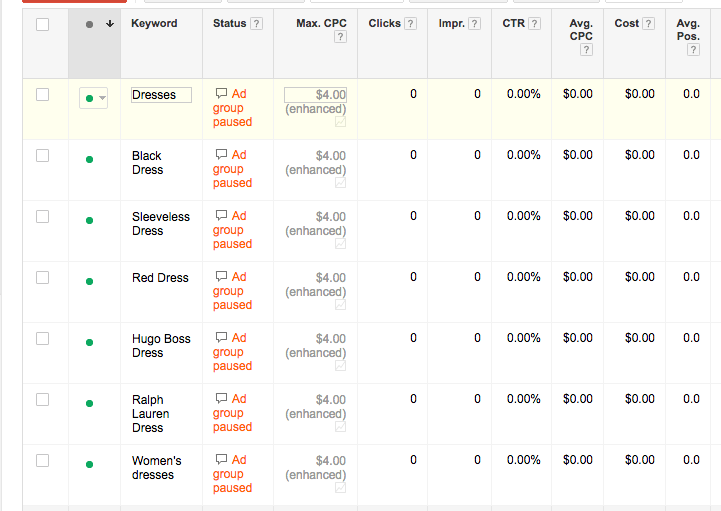
Task: Open the status dropdown for Dresses keyword
Action: tap(95, 98)
